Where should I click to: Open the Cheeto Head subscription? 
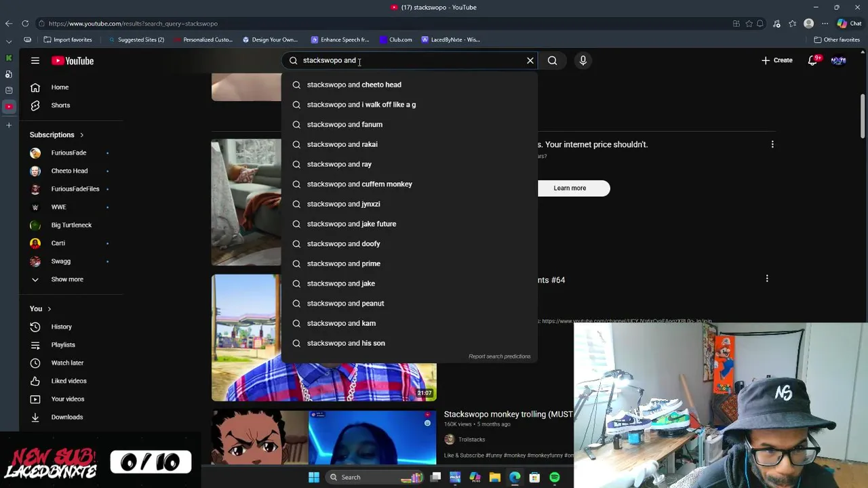pos(68,171)
